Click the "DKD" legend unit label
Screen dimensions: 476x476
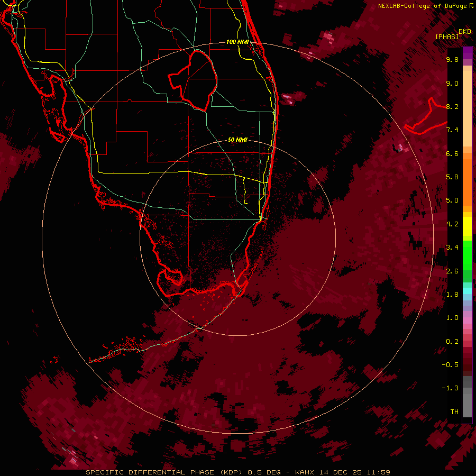coord(465,32)
